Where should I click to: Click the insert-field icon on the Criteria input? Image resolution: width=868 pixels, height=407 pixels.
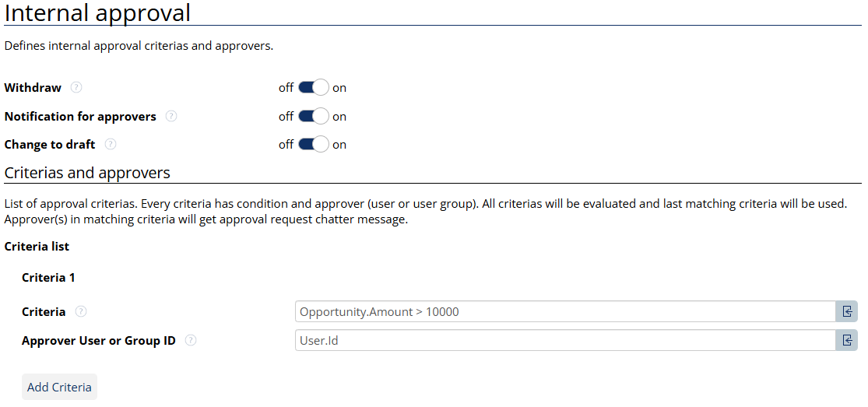847,312
